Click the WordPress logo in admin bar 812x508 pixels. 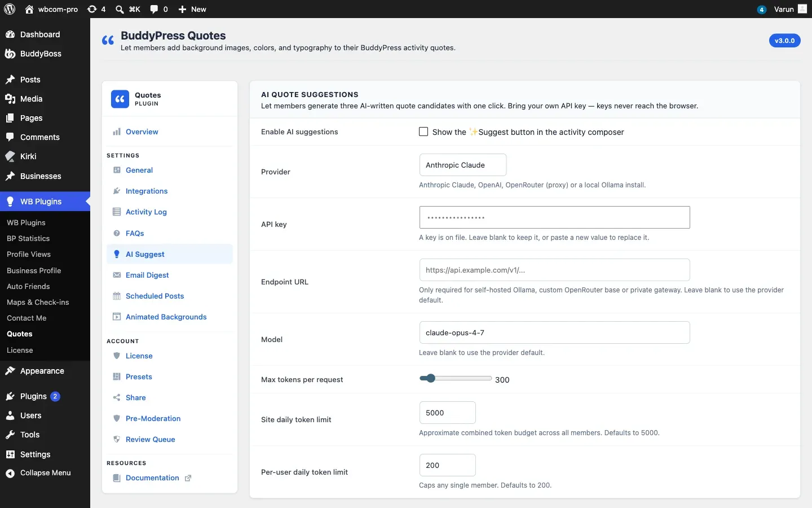coord(10,9)
